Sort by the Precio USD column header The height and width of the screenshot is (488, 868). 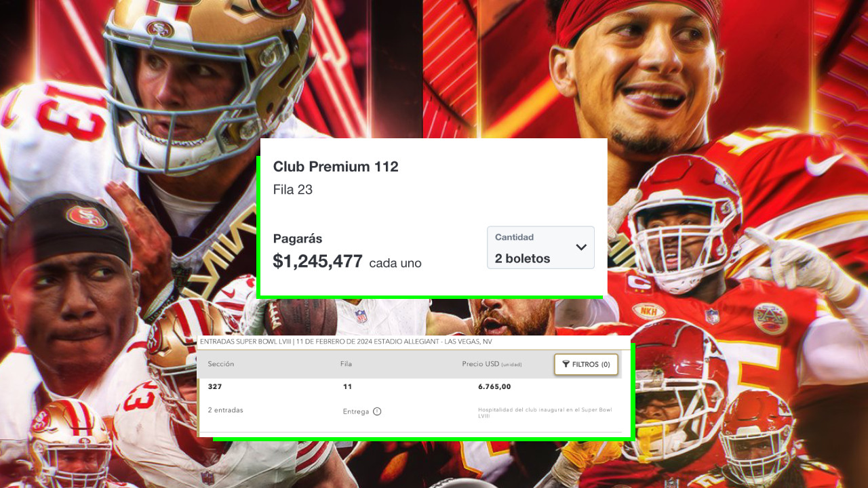pyautogui.click(x=492, y=364)
